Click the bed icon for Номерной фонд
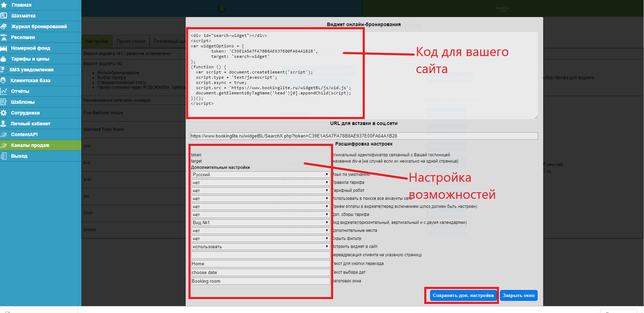The height and width of the screenshot is (313, 644). (4, 48)
